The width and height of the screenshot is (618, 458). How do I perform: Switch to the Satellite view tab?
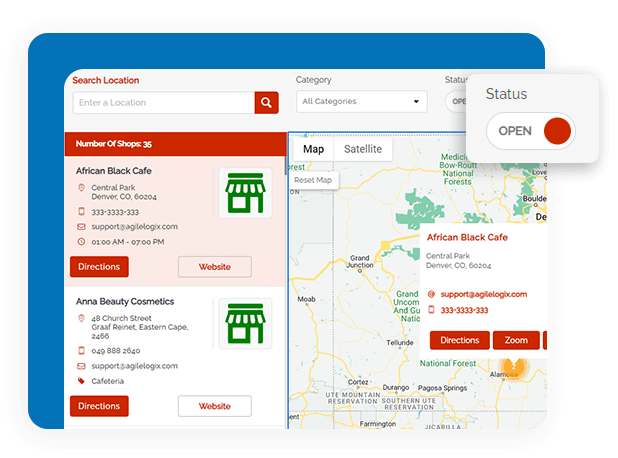pyautogui.click(x=363, y=149)
